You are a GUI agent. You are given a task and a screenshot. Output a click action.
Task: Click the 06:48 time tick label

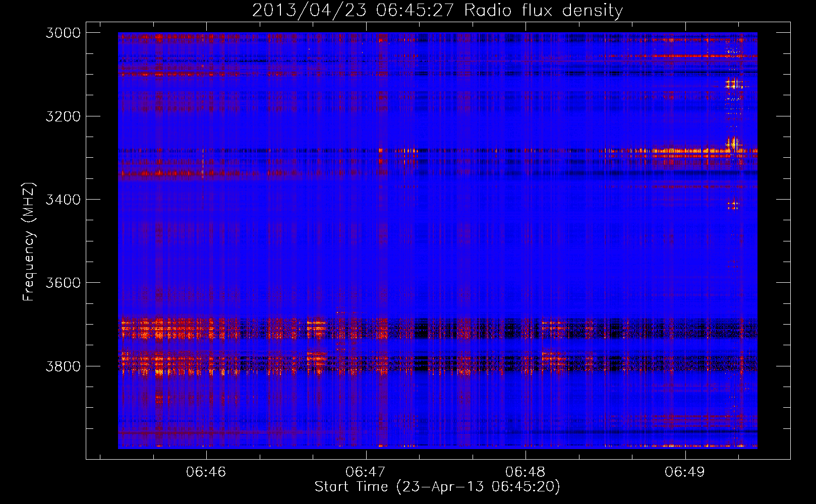(526, 472)
